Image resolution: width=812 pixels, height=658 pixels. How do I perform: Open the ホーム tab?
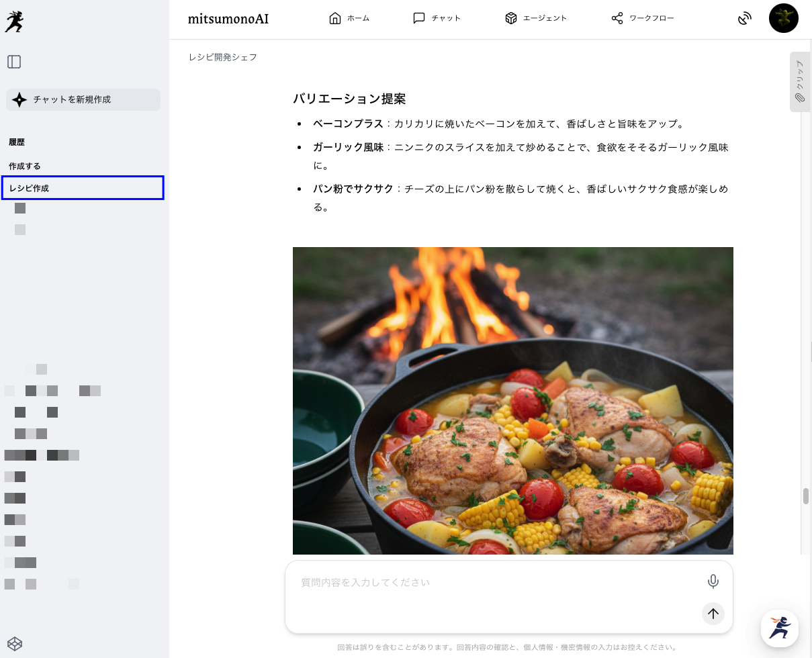[349, 18]
